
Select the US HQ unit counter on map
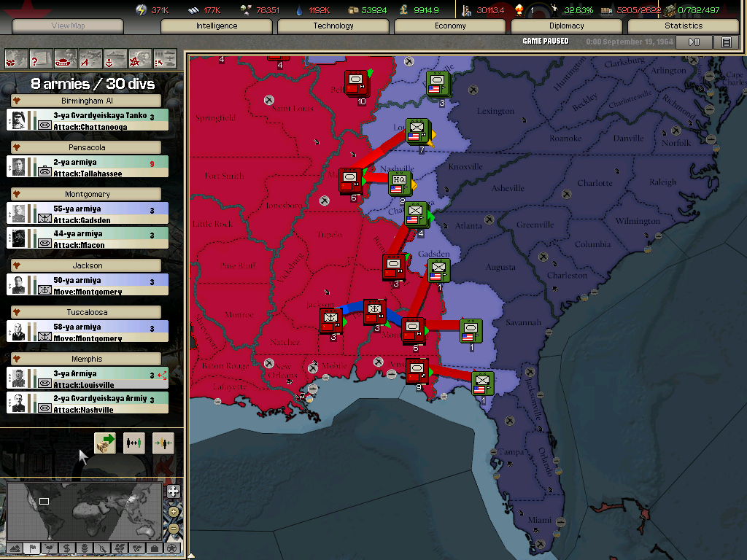[x=399, y=182]
